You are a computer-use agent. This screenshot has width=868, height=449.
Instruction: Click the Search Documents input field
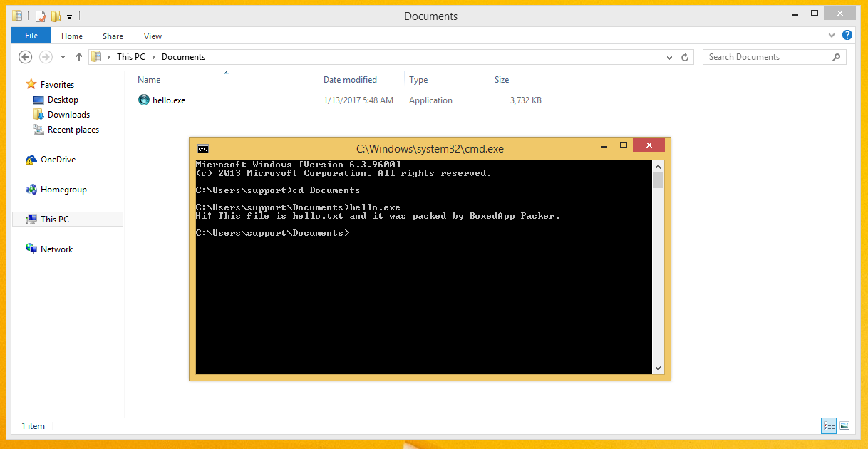pos(766,57)
